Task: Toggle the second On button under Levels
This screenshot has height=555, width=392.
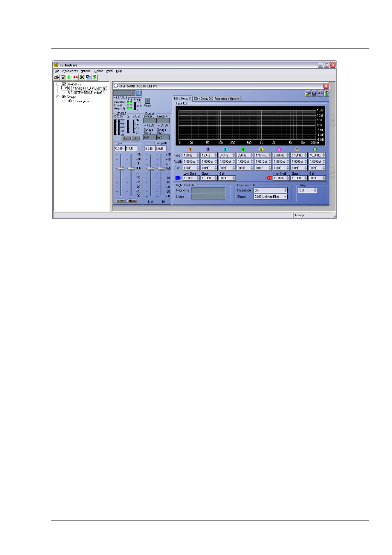Action: click(x=136, y=138)
